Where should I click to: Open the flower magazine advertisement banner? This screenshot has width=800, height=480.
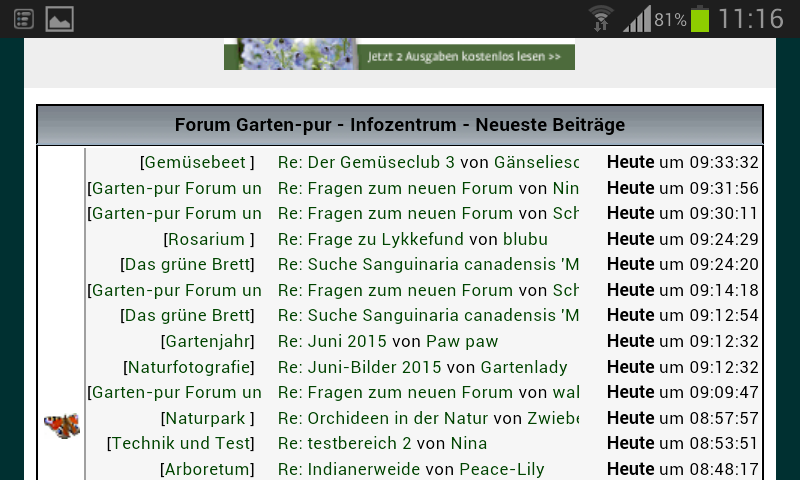point(399,55)
